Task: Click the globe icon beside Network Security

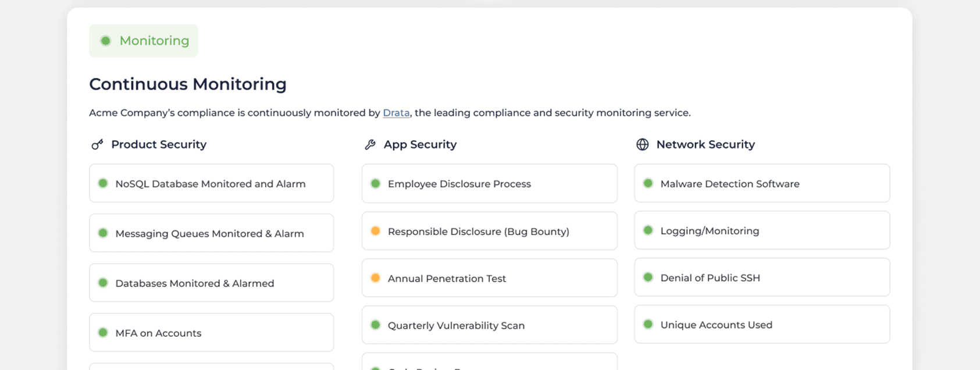Action: 642,145
